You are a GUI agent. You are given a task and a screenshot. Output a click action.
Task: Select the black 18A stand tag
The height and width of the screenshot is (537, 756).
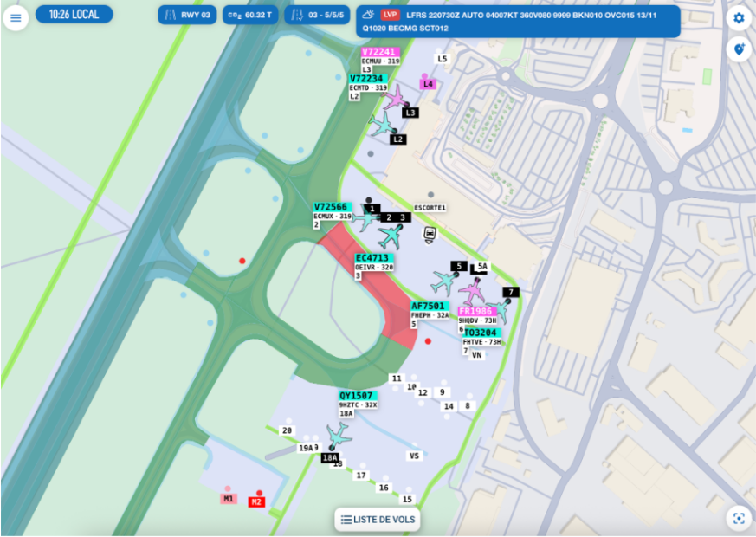[330, 458]
